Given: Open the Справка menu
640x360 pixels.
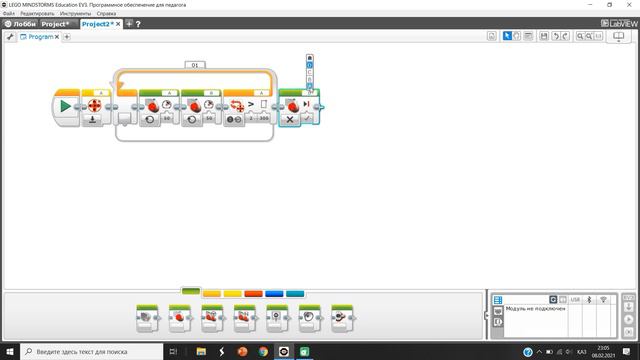Looking at the screenshot, I should (x=107, y=13).
